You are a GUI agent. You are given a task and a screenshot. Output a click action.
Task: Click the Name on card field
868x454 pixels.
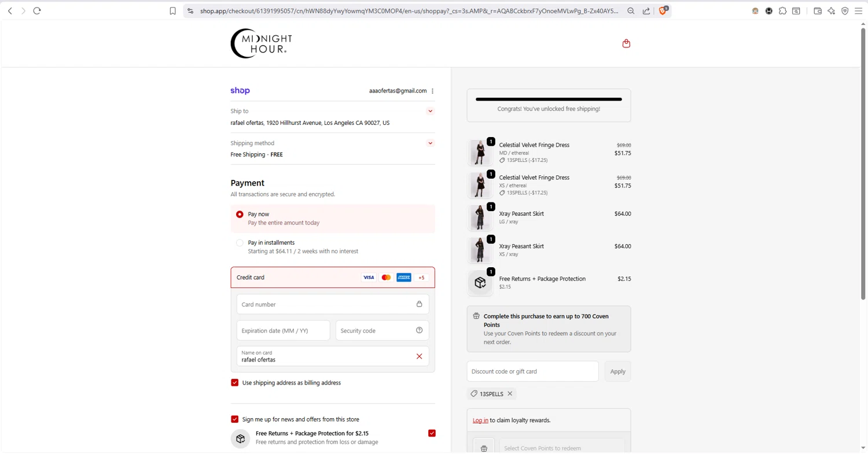click(333, 356)
